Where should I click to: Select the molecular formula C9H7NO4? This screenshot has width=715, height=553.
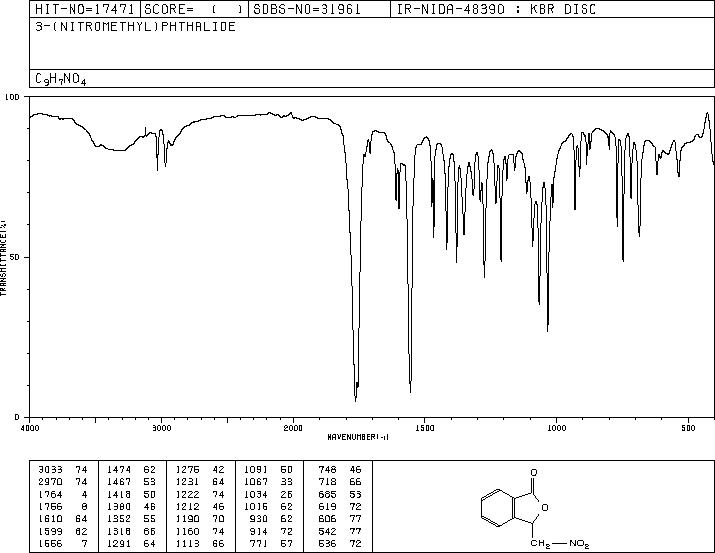(61, 79)
